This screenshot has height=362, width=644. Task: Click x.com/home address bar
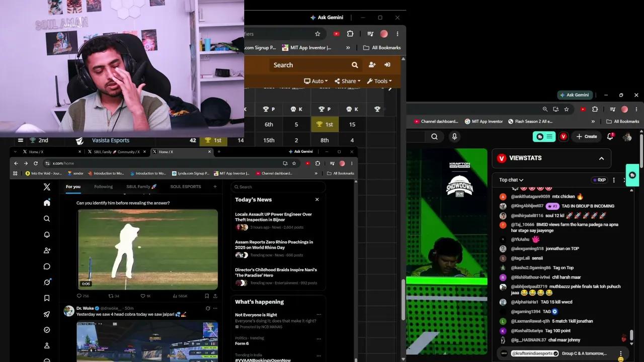click(161, 163)
